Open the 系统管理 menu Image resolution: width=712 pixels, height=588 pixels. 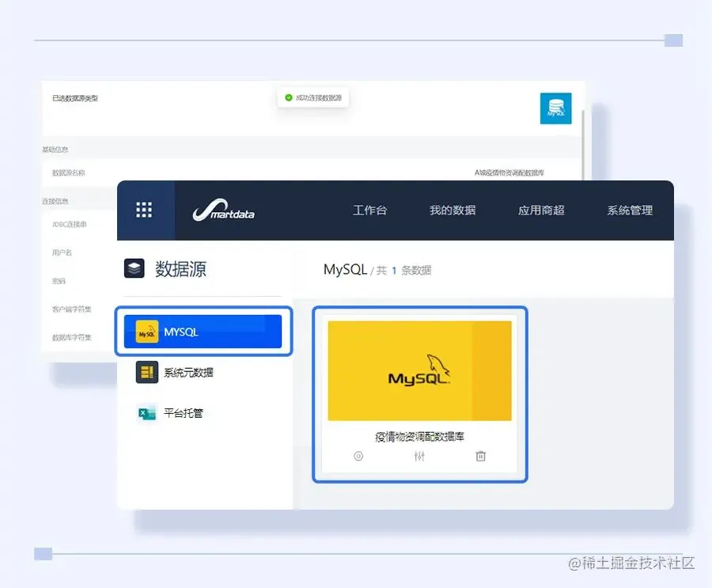[630, 210]
